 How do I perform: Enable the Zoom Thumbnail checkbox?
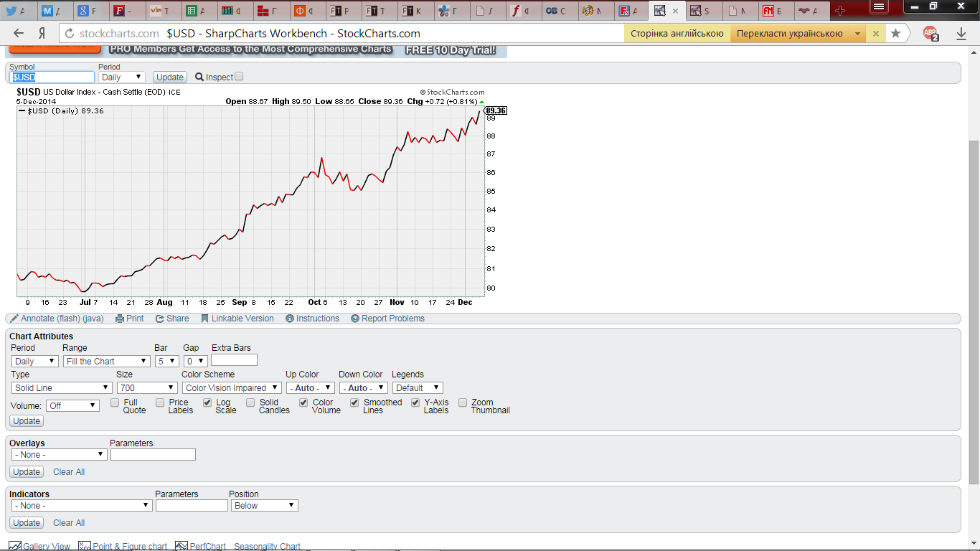463,402
